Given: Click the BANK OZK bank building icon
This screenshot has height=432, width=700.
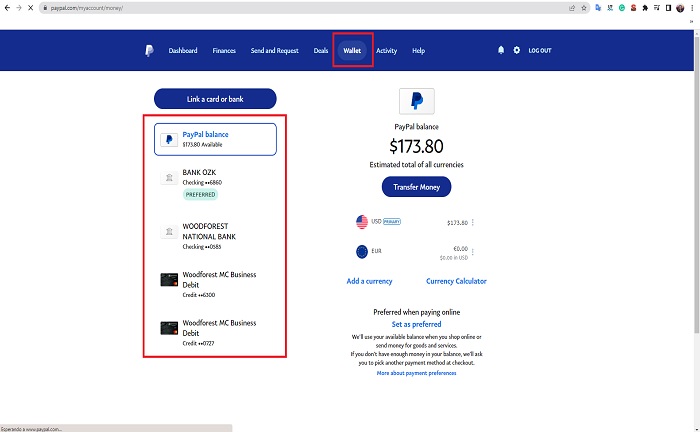Looking at the screenshot, I should pyautogui.click(x=169, y=178).
